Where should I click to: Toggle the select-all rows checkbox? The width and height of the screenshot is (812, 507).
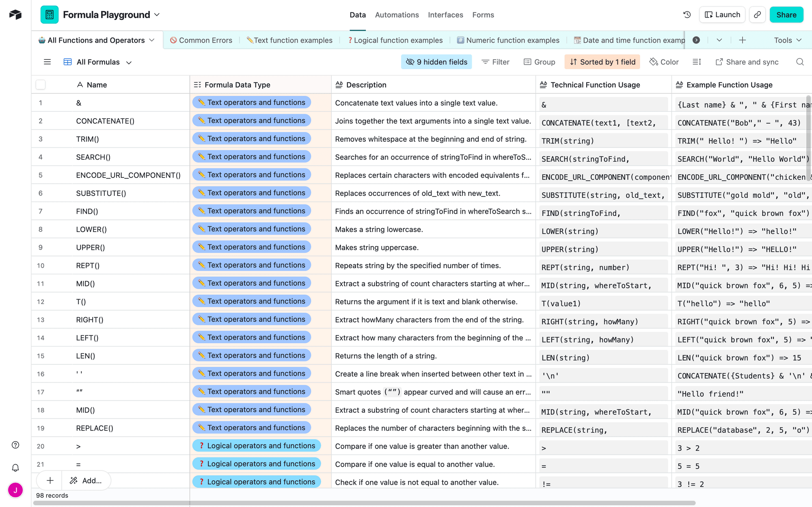point(41,84)
